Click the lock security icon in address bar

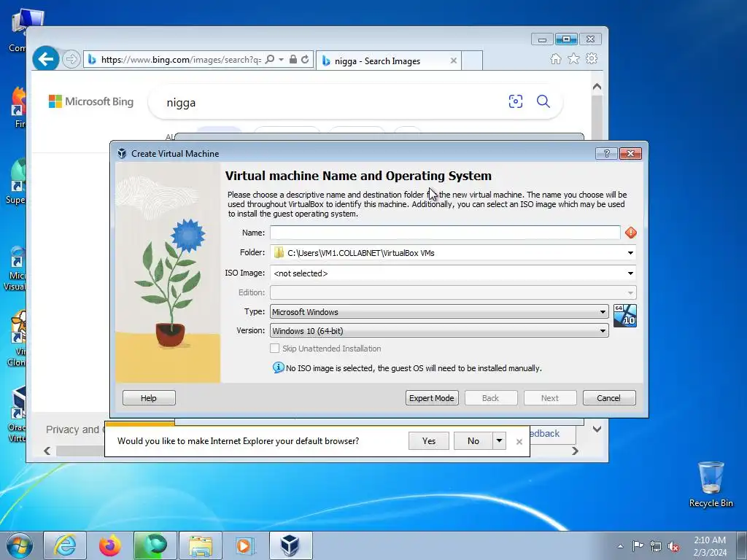point(293,60)
